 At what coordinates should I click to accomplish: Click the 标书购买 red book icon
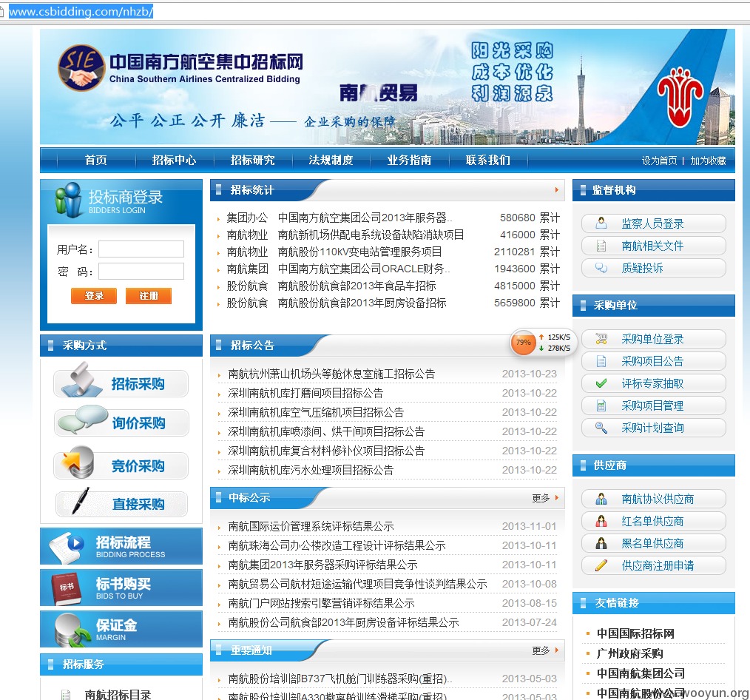pos(67,588)
